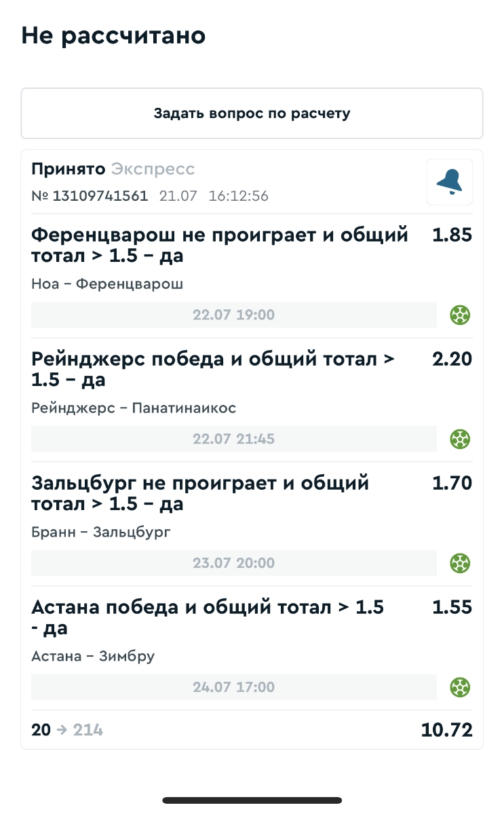Click football icon for Астана – Зимбру match

(461, 687)
